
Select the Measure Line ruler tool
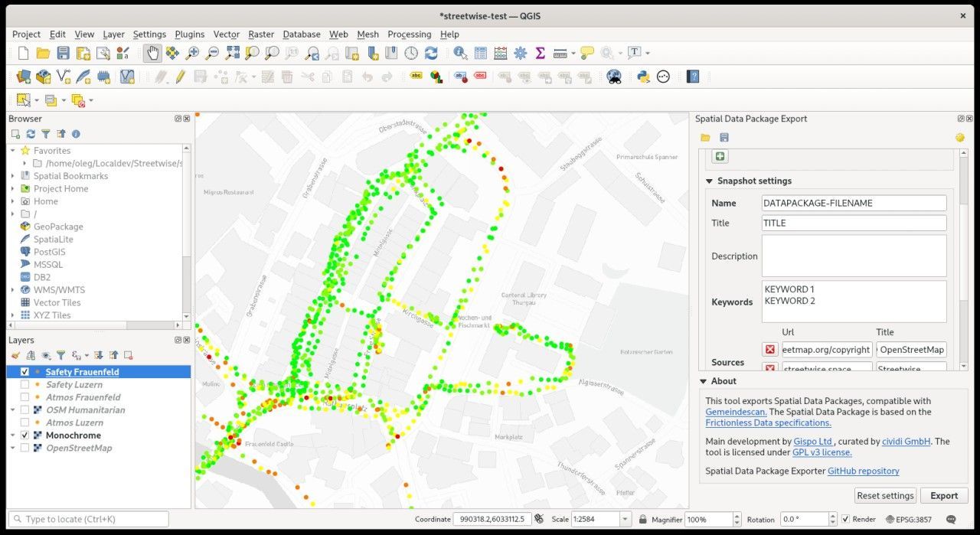tap(560, 53)
